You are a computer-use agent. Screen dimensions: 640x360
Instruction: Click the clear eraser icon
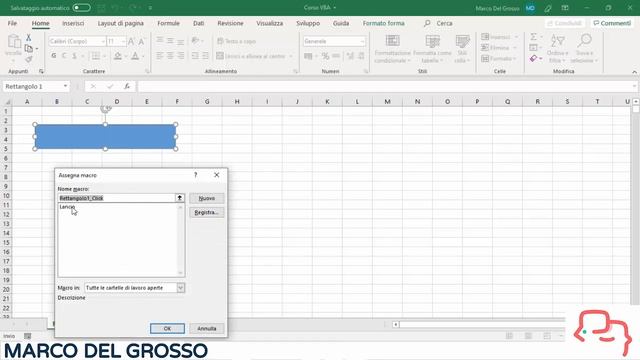tap(533, 58)
